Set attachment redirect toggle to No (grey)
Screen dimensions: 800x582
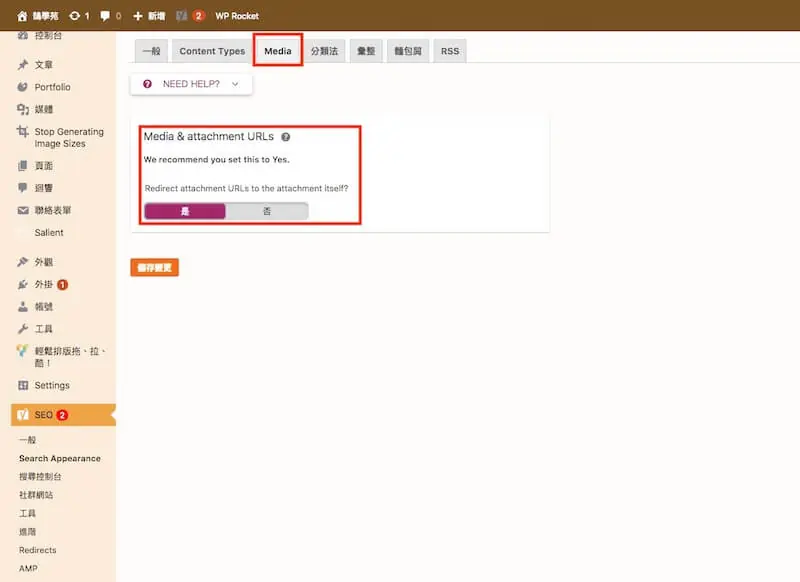coord(267,211)
